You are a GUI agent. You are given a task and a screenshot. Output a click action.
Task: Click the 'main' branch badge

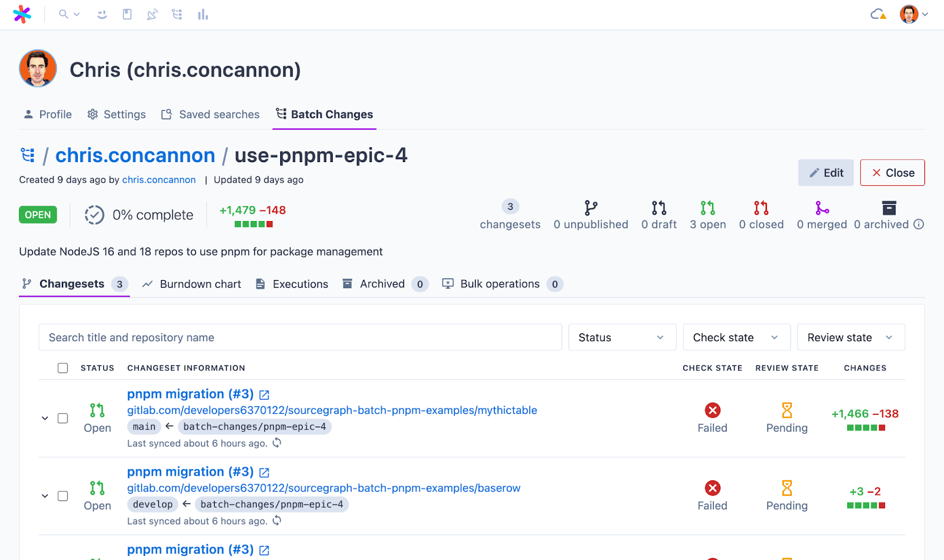(144, 427)
